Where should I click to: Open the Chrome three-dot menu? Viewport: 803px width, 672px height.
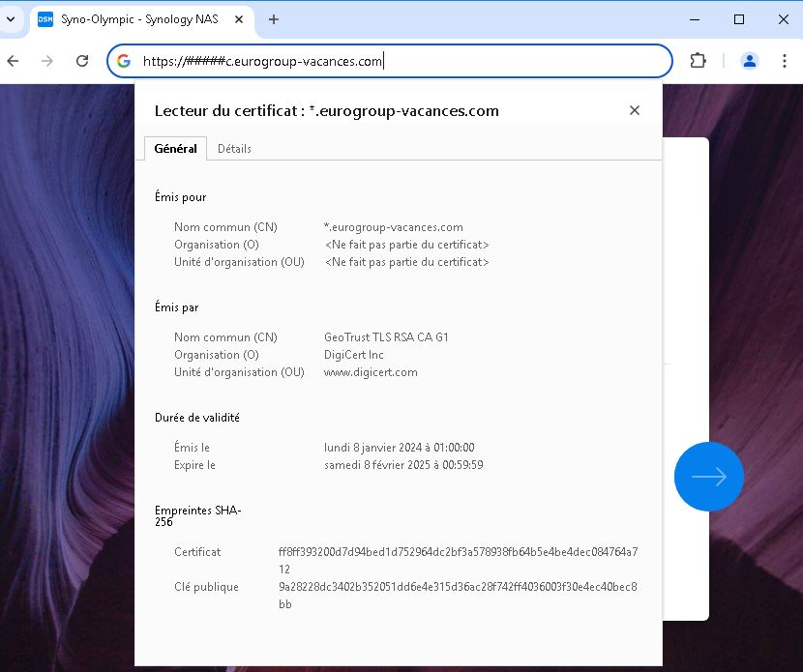click(784, 61)
